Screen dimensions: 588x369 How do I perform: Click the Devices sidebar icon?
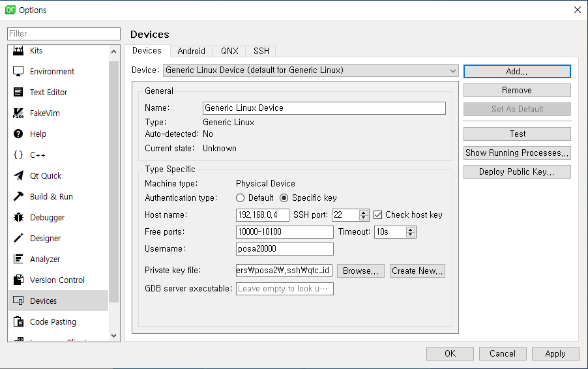(x=18, y=301)
